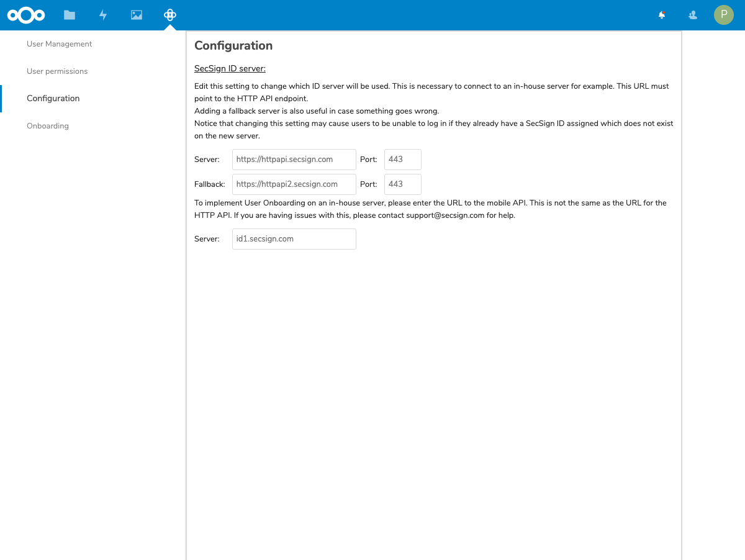This screenshot has height=560, width=745.
Task: Open the Contacts menu icon
Action: (x=693, y=15)
